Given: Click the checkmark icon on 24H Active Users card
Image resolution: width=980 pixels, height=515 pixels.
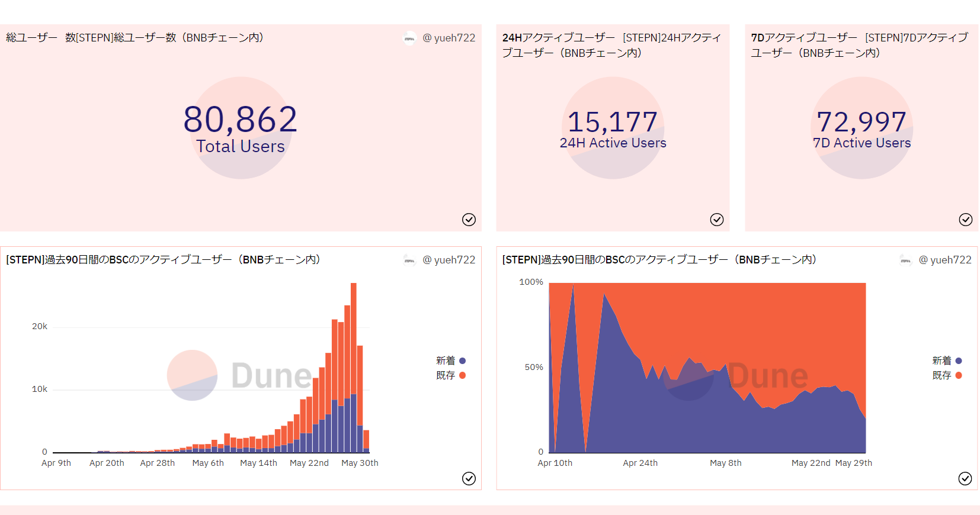Looking at the screenshot, I should click(x=717, y=220).
